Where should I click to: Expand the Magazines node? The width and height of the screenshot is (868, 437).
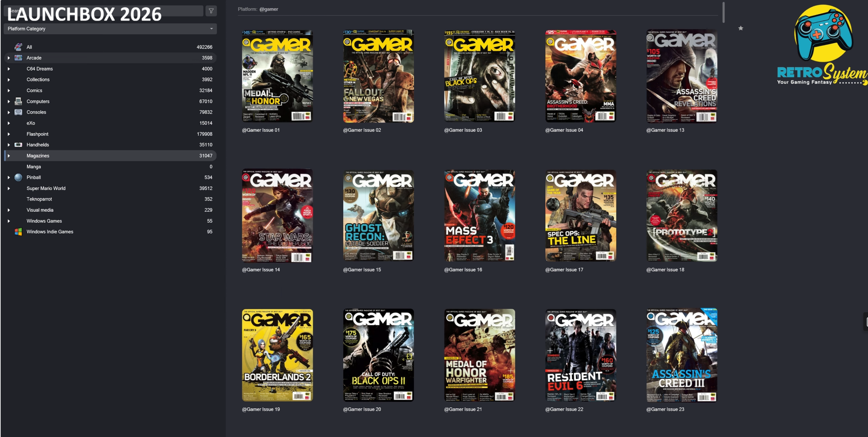coord(9,156)
